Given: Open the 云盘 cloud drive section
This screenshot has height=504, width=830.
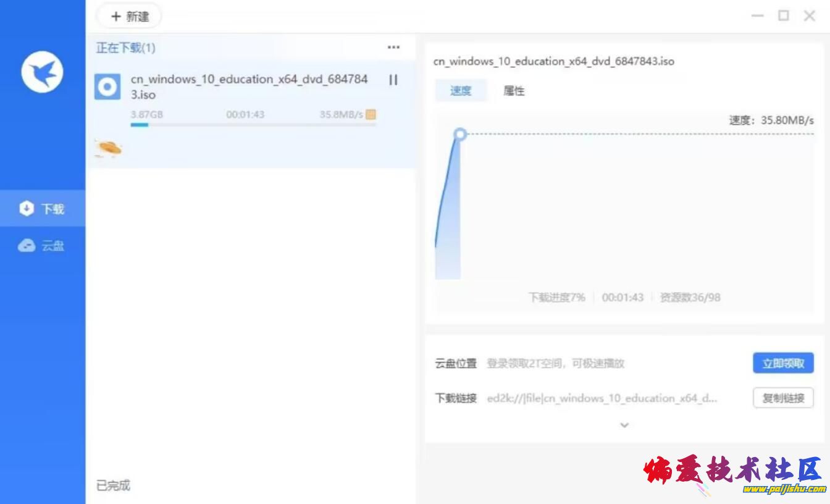Looking at the screenshot, I should (x=43, y=246).
